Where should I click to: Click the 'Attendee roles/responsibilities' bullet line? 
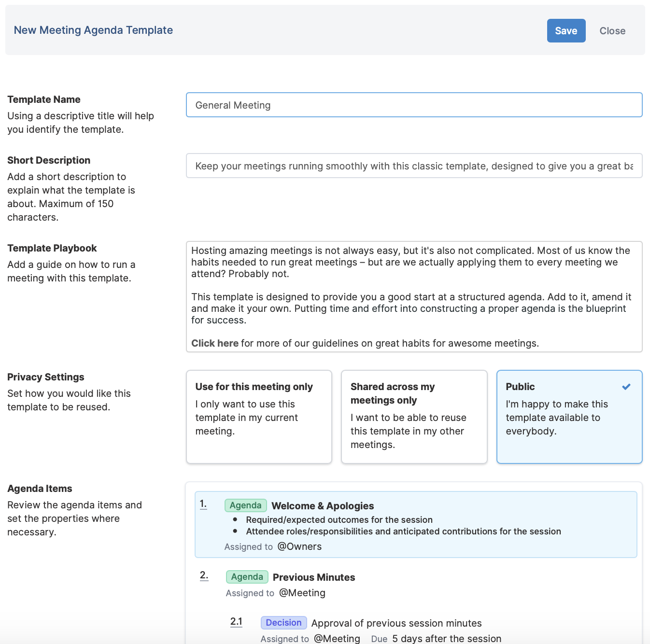tap(403, 532)
